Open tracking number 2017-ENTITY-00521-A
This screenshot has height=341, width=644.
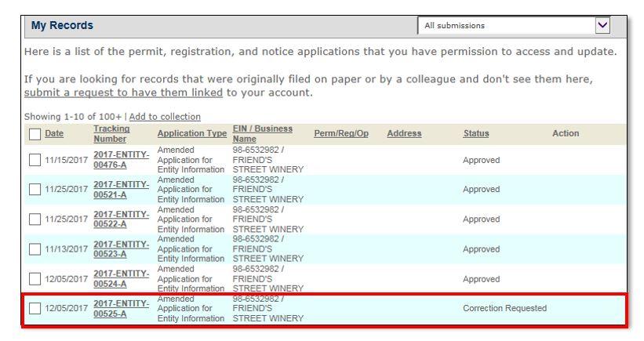click(121, 190)
